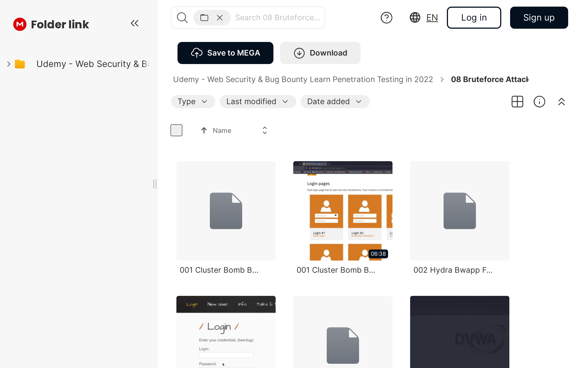Open the first 001 Cluster Bomb file thumbnail

(x=226, y=211)
